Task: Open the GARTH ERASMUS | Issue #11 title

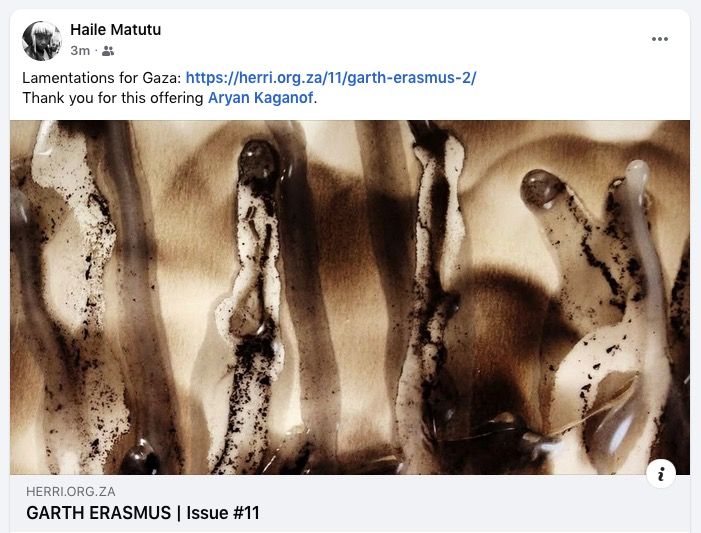Action: pyautogui.click(x=143, y=513)
